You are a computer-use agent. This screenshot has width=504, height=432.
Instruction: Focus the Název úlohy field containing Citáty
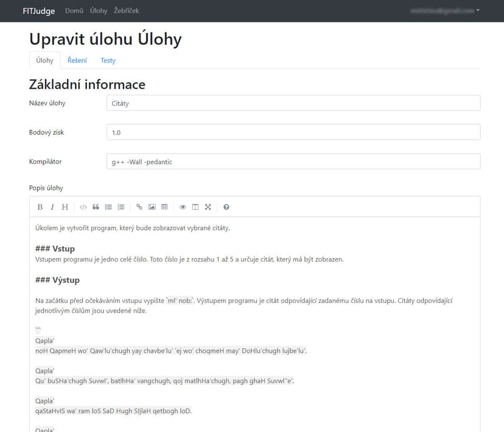293,103
